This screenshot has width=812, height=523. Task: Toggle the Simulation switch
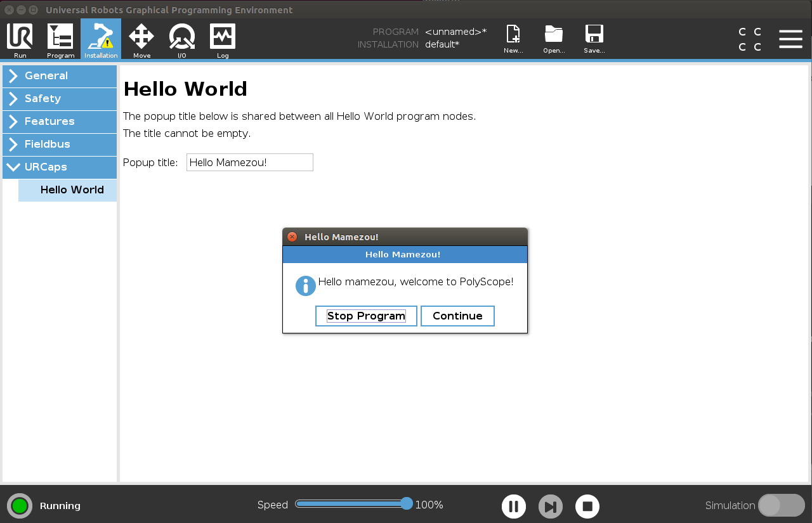[x=781, y=505]
